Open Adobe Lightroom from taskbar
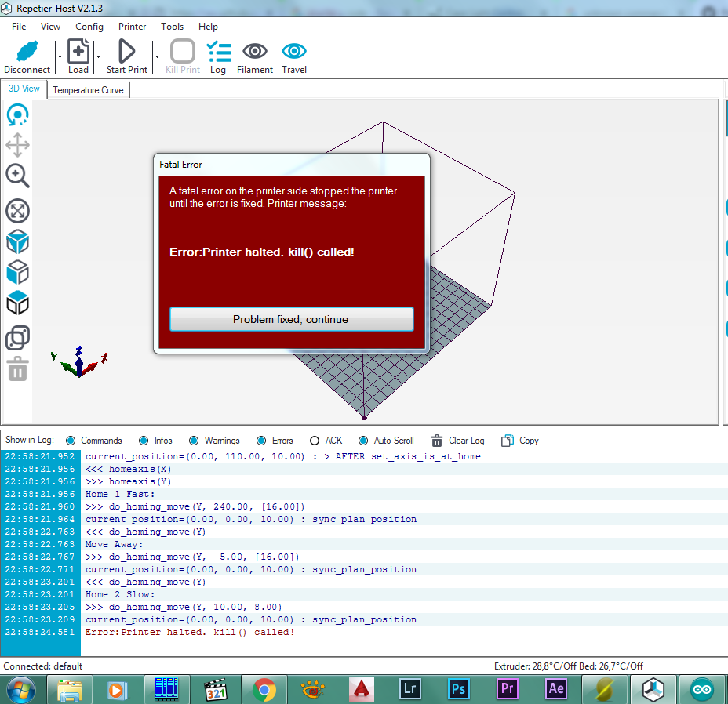Viewport: 728px width, 704px height. tap(410, 690)
